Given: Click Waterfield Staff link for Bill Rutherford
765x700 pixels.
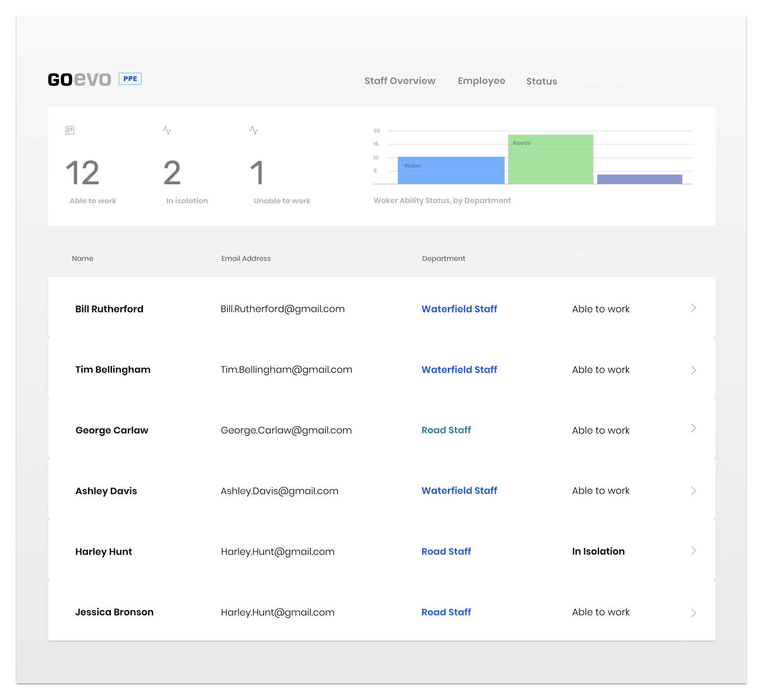Looking at the screenshot, I should [x=459, y=309].
